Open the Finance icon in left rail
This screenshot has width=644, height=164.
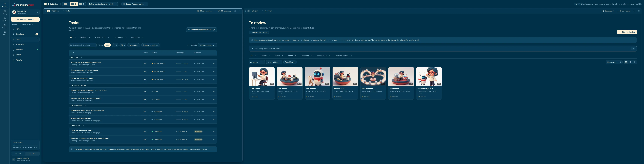pyautogui.click(x=5, y=26)
